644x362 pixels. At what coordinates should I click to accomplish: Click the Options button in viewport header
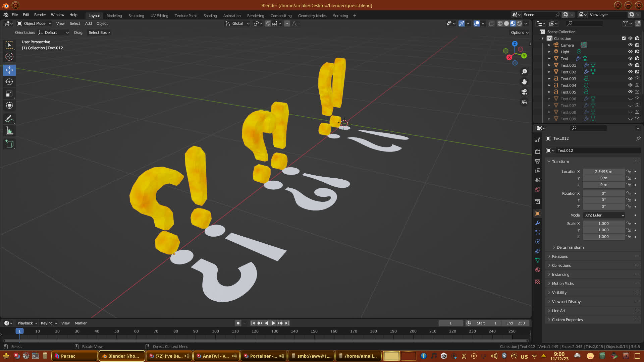519,33
